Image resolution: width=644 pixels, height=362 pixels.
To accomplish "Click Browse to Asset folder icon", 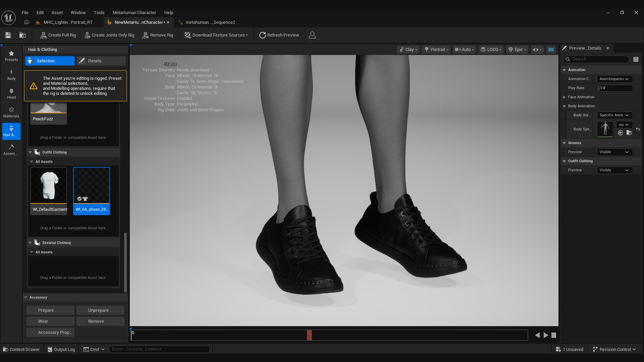I will coord(629,133).
